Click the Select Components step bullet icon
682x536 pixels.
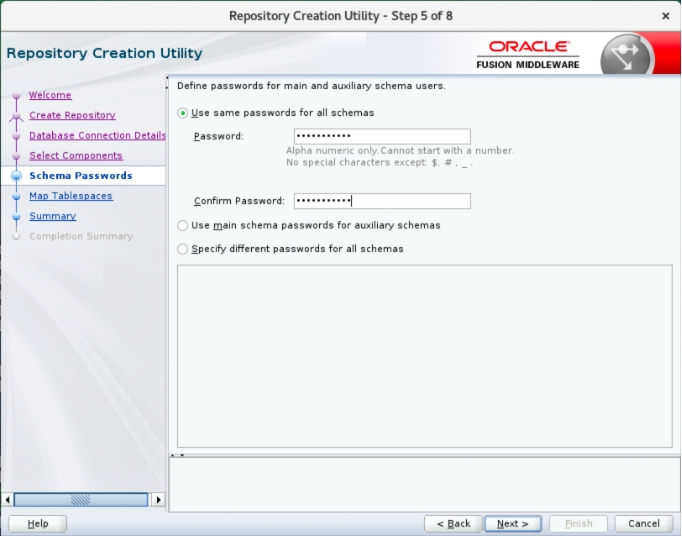(17, 156)
